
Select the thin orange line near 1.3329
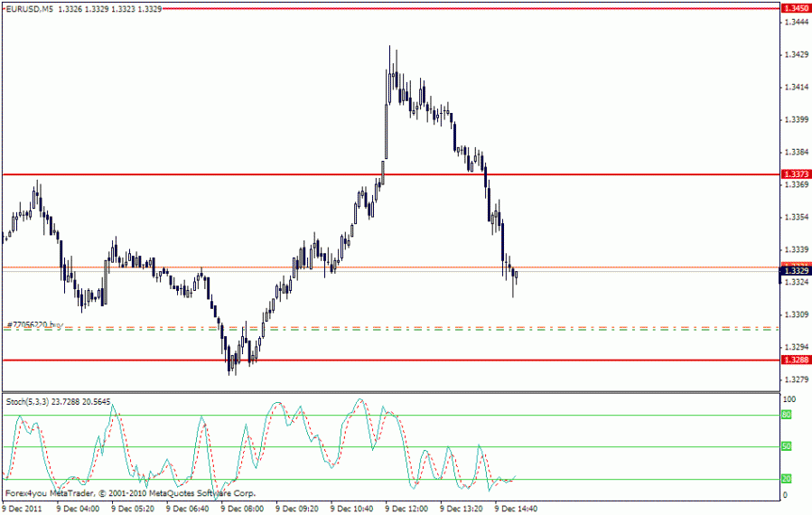coord(390,267)
